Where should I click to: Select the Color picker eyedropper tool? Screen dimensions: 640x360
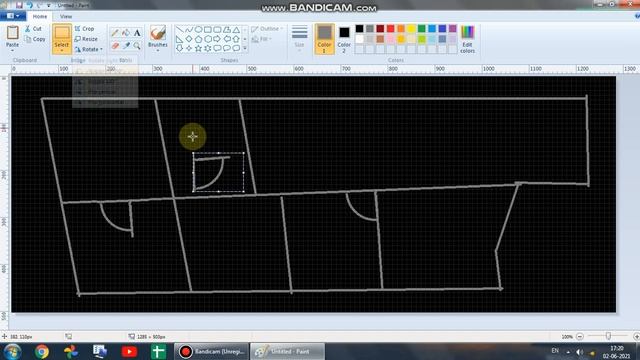[x=126, y=46]
